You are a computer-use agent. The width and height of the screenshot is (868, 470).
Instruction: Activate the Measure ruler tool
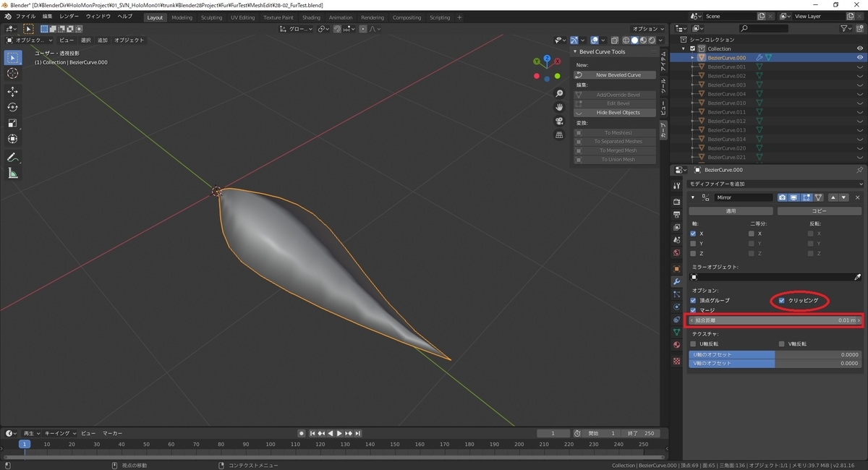[12, 173]
